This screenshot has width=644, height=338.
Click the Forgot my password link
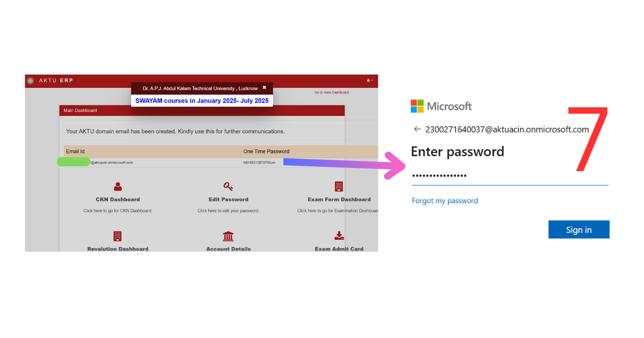(445, 201)
